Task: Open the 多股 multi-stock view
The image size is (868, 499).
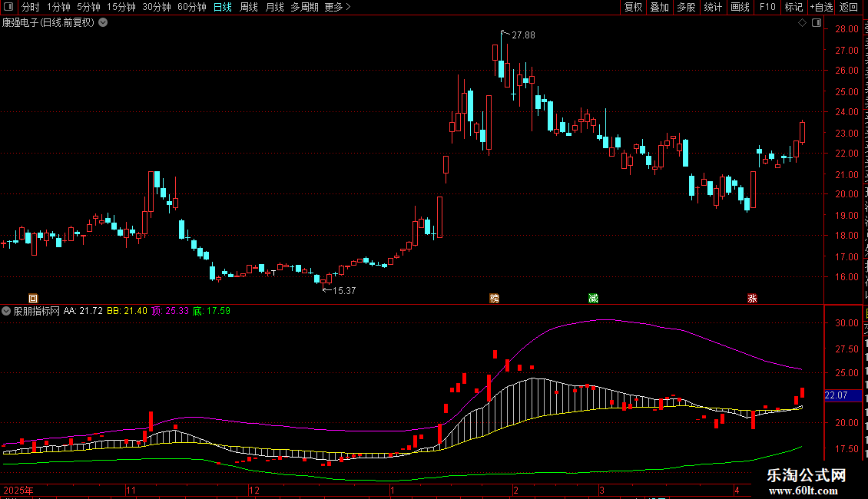Action: pyautogui.click(x=686, y=7)
